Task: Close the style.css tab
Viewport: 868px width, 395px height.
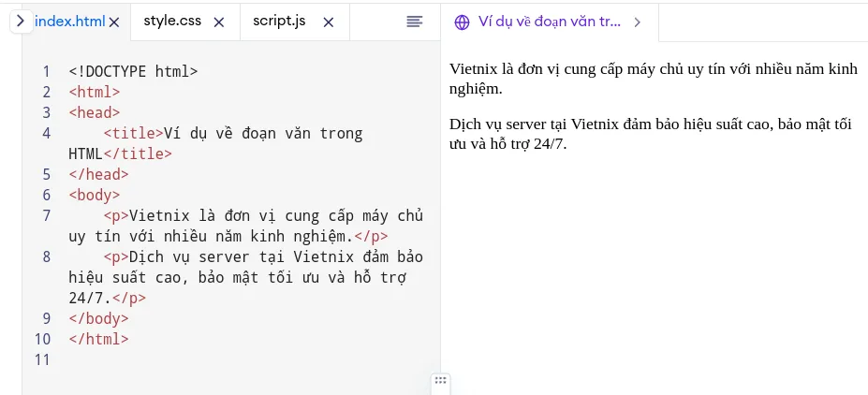Action: coord(219,22)
